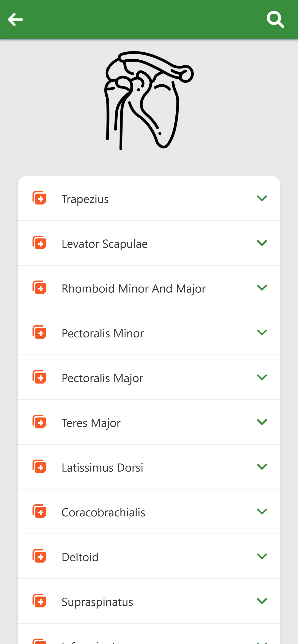Go back using the top-left arrow
This screenshot has height=644, width=298.
[x=15, y=20]
